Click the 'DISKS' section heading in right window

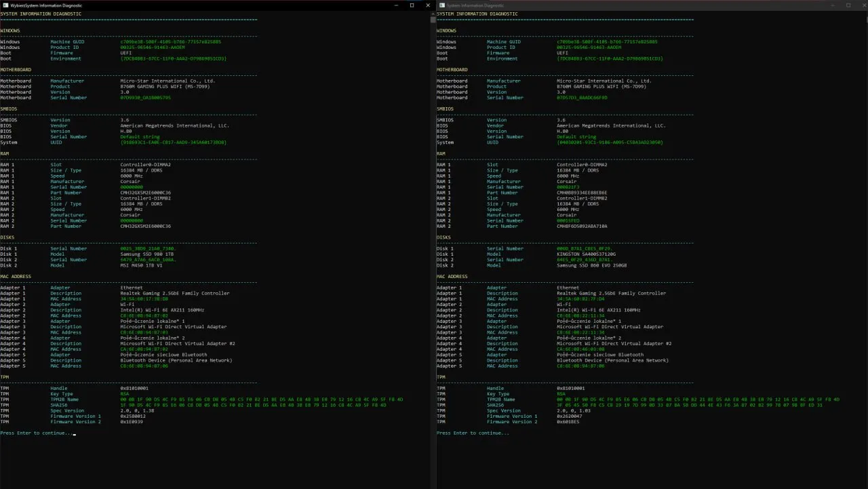point(443,237)
